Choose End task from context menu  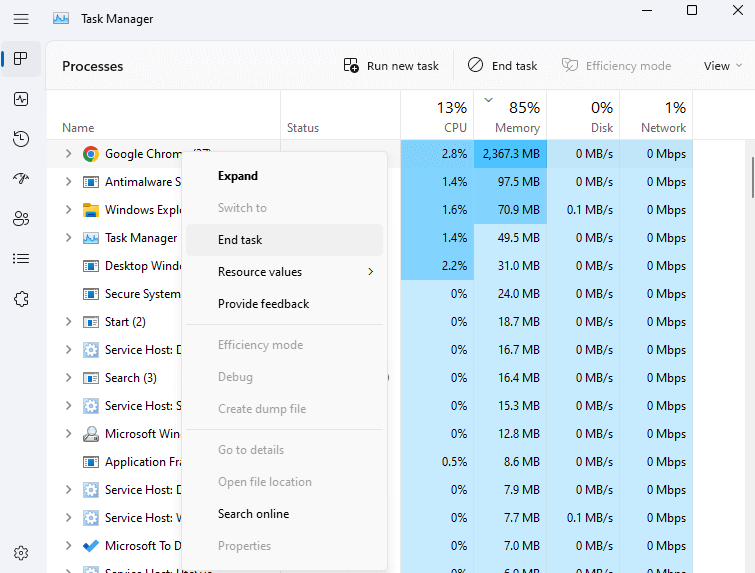pyautogui.click(x=240, y=240)
